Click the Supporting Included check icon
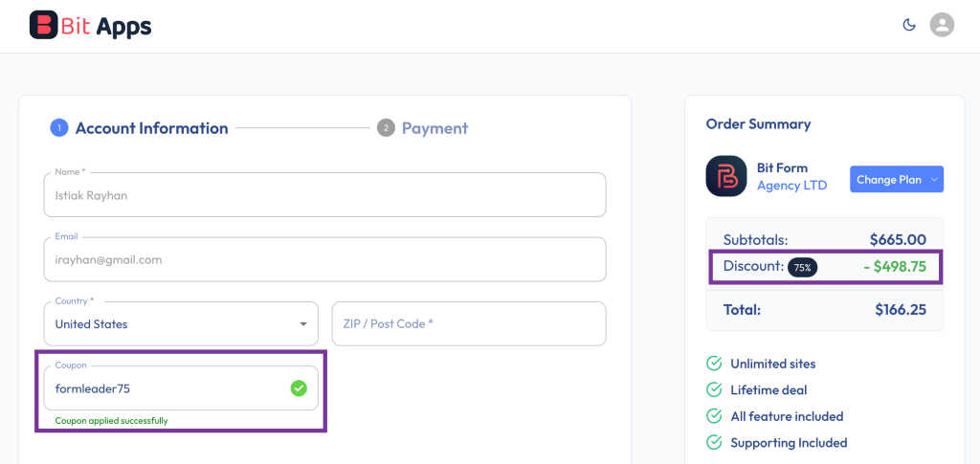This screenshot has width=980, height=464. pos(714,442)
